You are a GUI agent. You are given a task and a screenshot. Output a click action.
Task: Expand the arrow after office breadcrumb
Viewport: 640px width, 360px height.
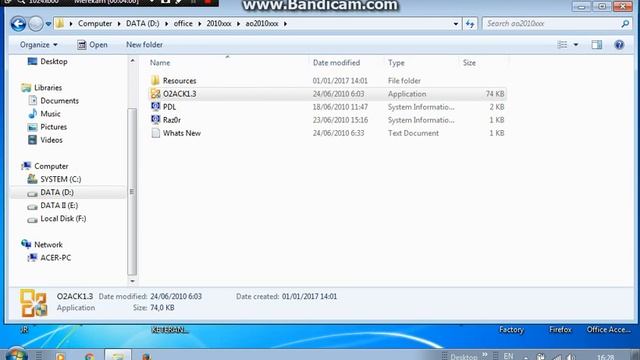pyautogui.click(x=200, y=24)
